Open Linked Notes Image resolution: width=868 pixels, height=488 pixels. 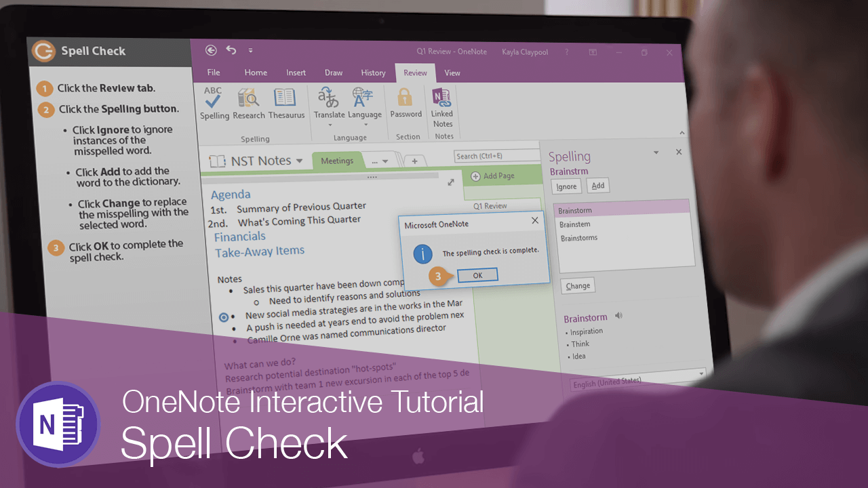442,107
